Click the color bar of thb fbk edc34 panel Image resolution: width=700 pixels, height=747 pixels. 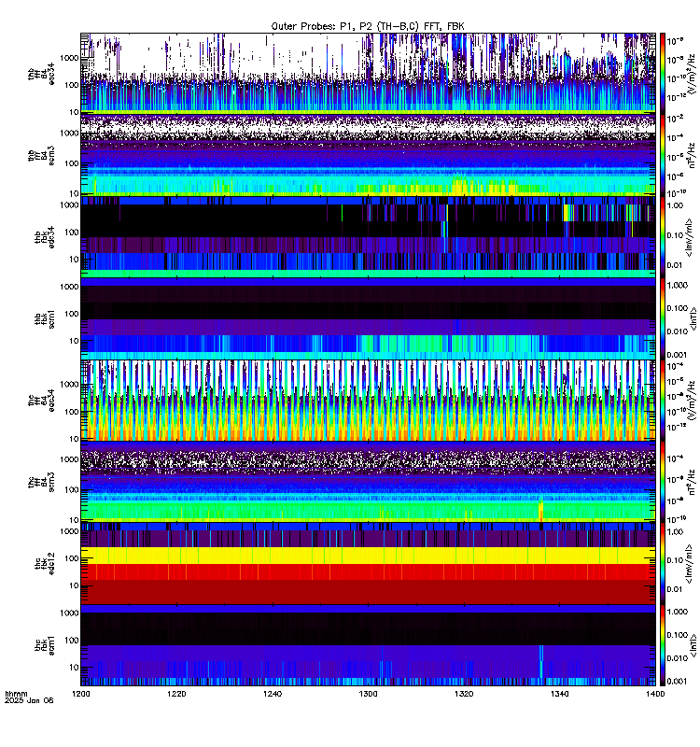coord(662,237)
